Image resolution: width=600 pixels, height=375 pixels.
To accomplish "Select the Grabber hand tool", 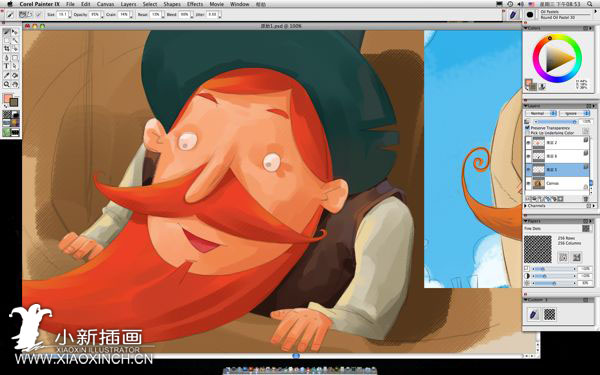I will pyautogui.click(x=15, y=84).
